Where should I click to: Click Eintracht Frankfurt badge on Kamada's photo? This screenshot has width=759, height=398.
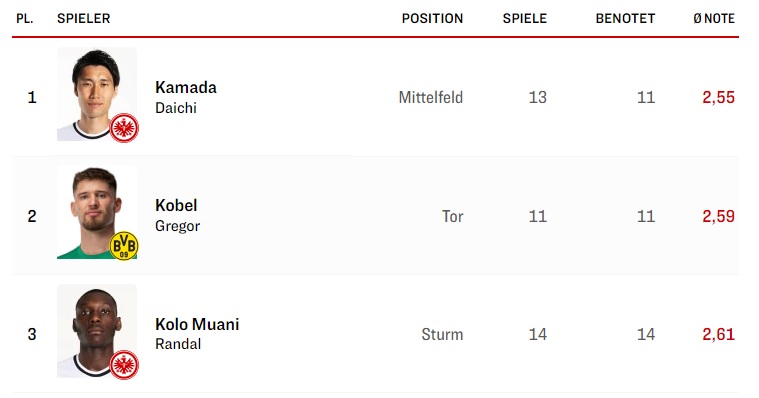pyautogui.click(x=124, y=128)
